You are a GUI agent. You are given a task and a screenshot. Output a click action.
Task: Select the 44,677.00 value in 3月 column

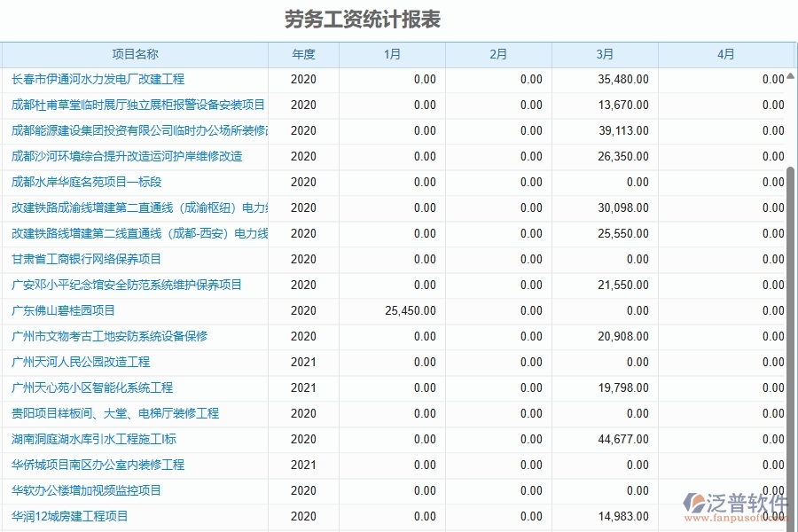pyautogui.click(x=623, y=439)
